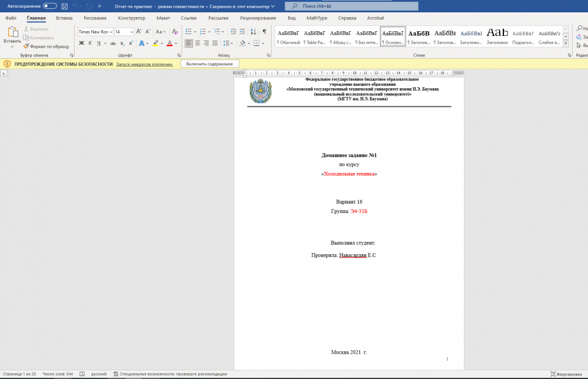
Task: Click Включить содержимое button in security bar
Action: tap(210, 64)
